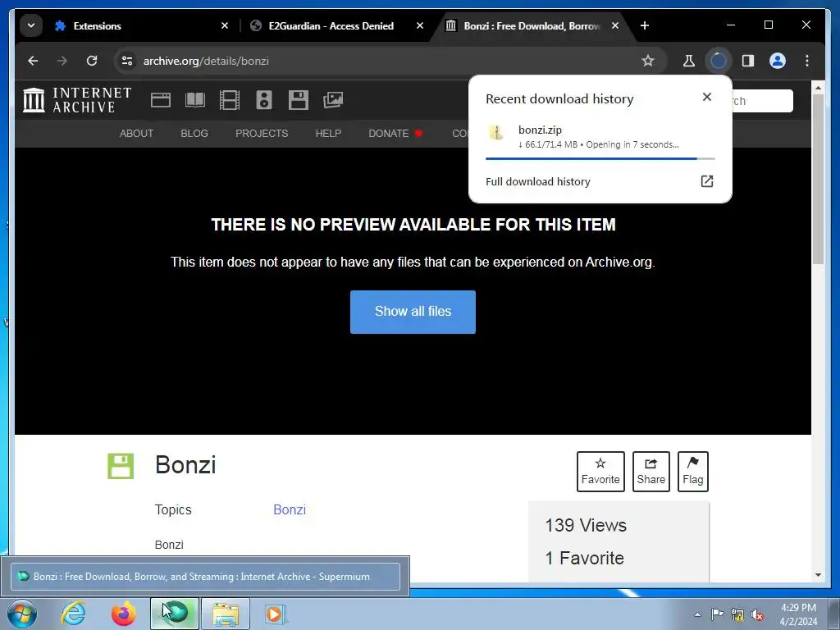840x630 pixels.
Task: Switch to E2Guardian - Access Denied tab
Action: (x=337, y=25)
